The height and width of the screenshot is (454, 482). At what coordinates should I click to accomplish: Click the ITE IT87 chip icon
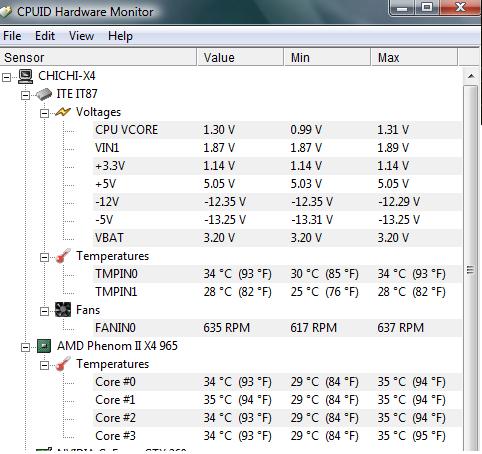coord(44,94)
